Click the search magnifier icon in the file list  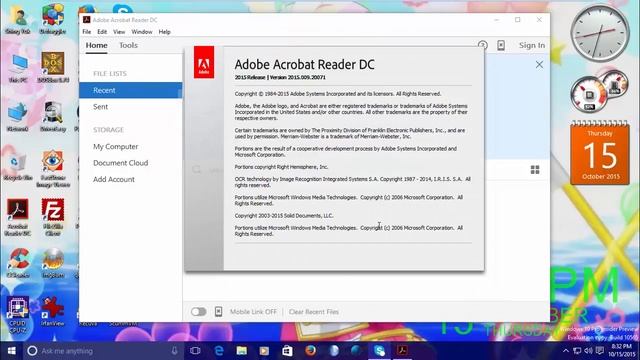197,169
